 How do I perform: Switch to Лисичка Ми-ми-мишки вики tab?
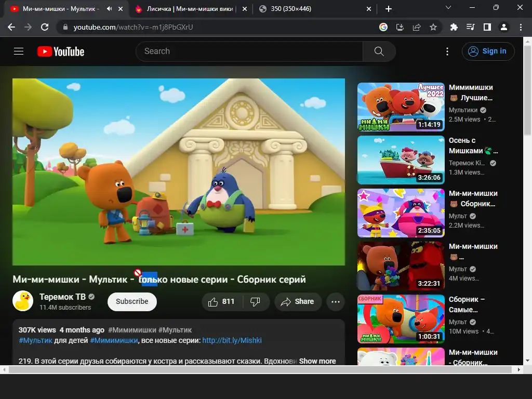pyautogui.click(x=191, y=9)
